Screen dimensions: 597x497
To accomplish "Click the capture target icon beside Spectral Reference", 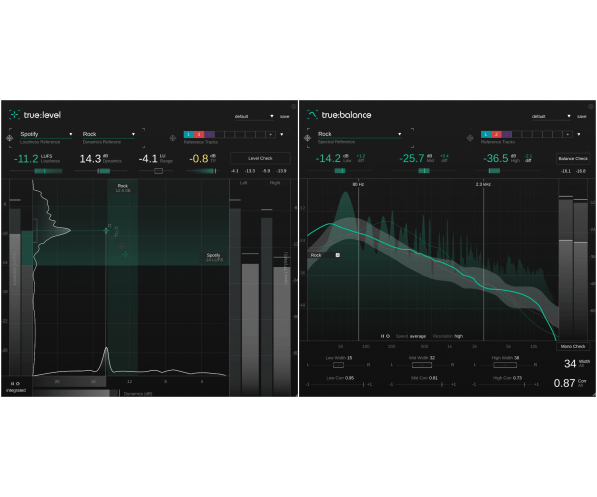I will (308, 138).
